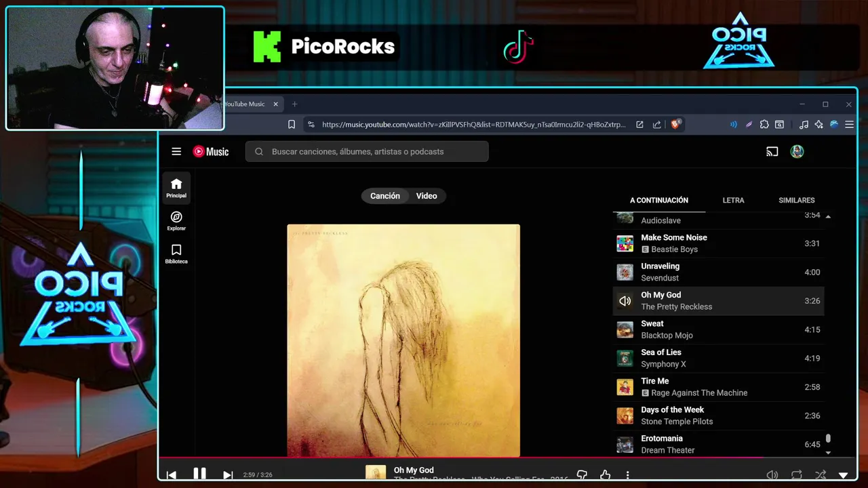
Task: Click the blue globe profile toolbar icon
Action: (834, 125)
